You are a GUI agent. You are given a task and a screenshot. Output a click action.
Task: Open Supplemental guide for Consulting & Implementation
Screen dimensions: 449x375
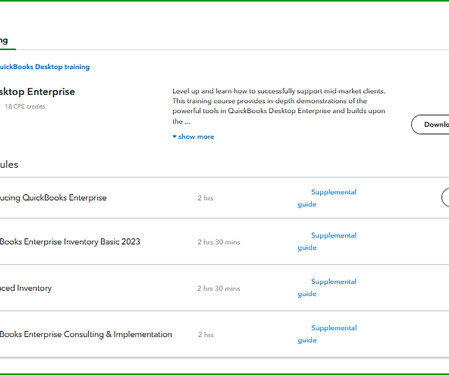(327, 334)
